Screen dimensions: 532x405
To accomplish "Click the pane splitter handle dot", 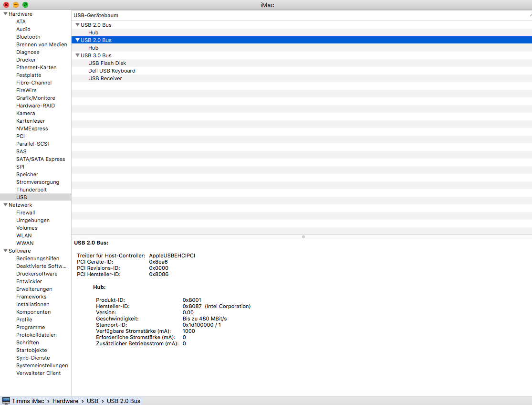I will pos(303,237).
